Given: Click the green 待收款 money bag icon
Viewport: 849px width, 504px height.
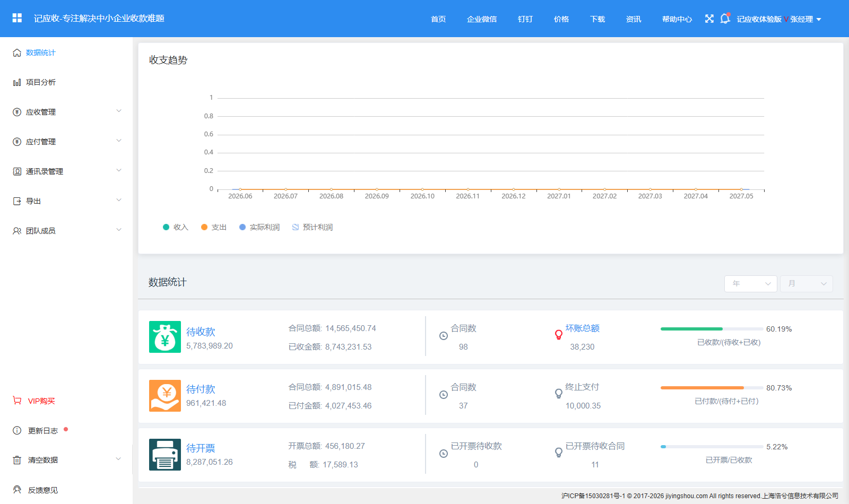Looking at the screenshot, I should pyautogui.click(x=165, y=337).
